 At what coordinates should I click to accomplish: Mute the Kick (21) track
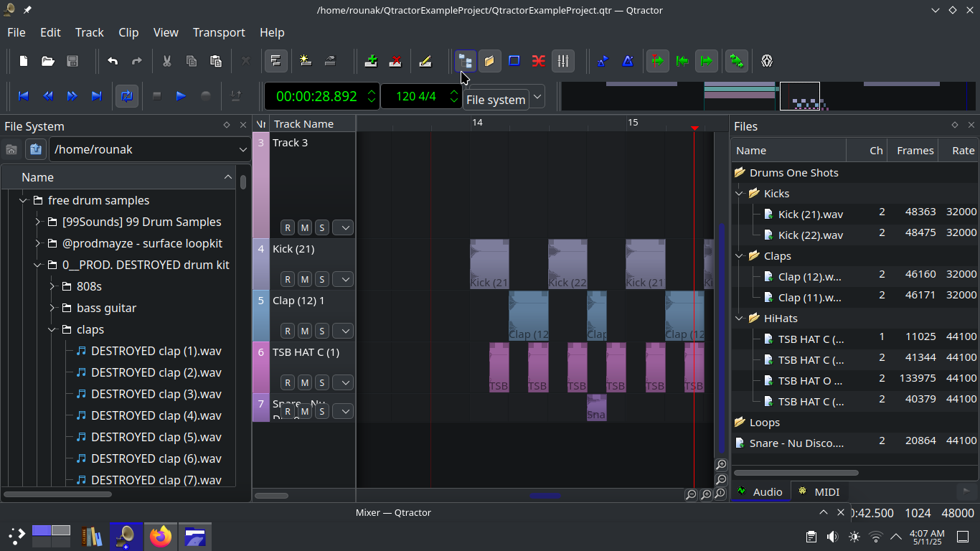click(x=304, y=279)
